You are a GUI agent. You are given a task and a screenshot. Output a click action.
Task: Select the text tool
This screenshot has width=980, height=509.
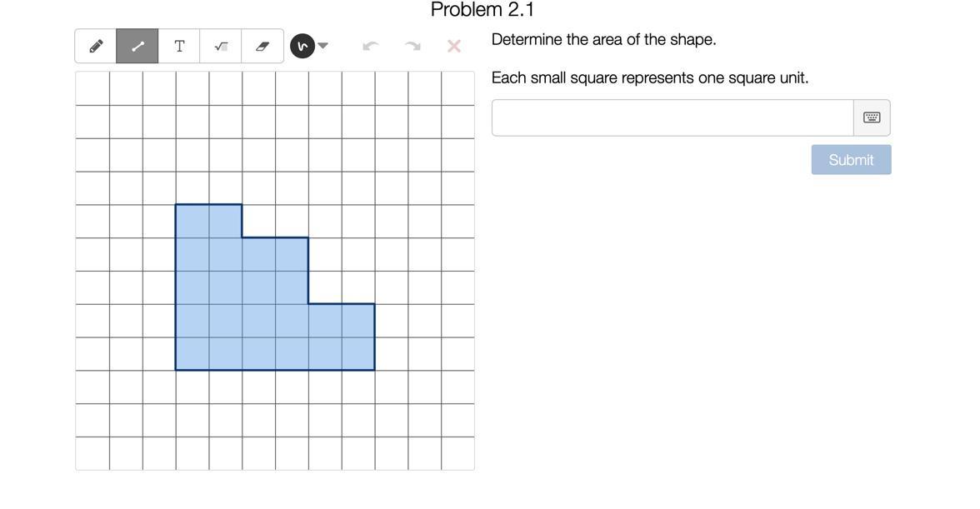click(179, 47)
